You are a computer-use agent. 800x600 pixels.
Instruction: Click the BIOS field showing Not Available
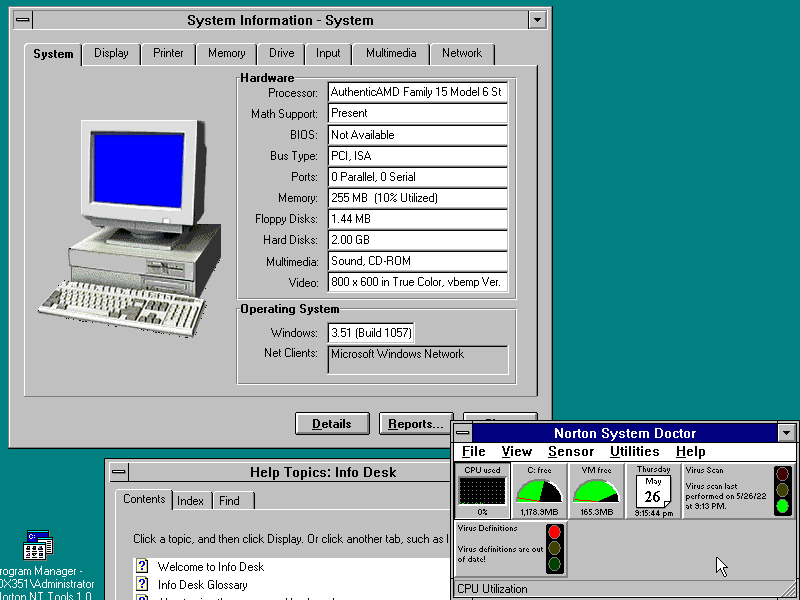point(417,135)
